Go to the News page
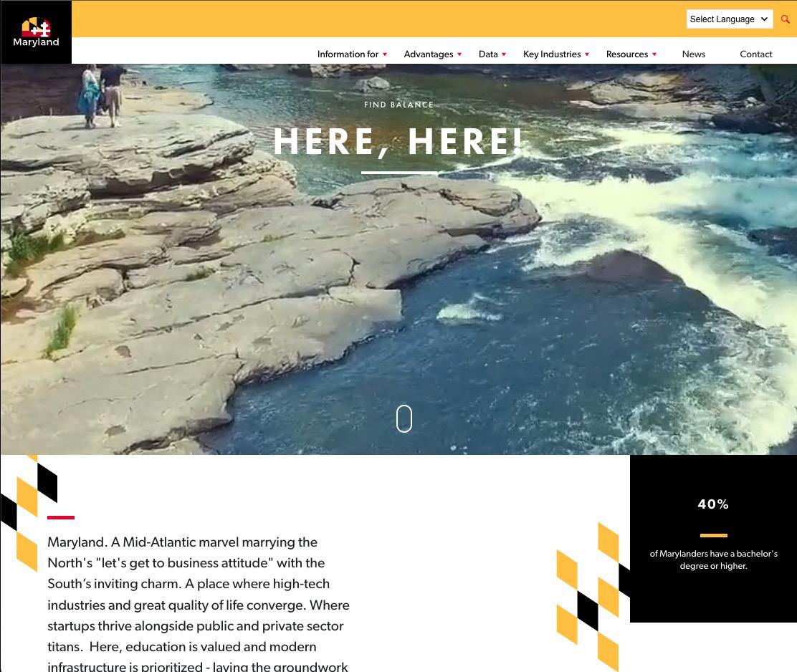 tap(693, 54)
